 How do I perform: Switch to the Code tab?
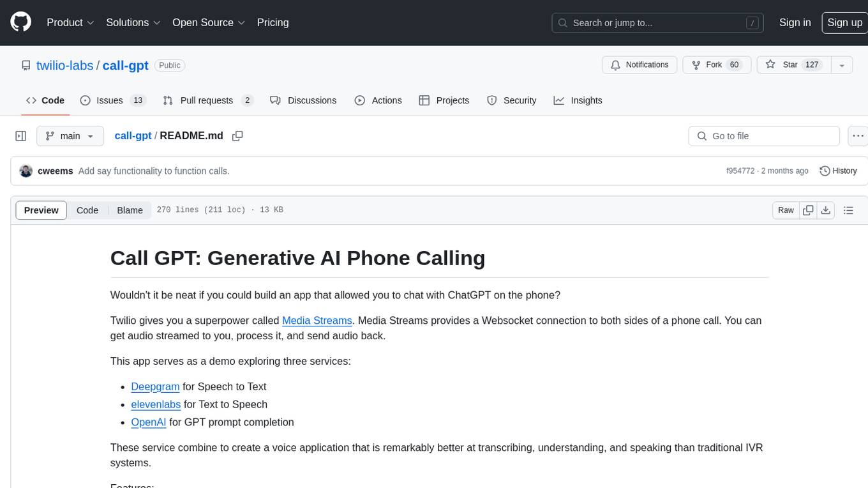45,100
